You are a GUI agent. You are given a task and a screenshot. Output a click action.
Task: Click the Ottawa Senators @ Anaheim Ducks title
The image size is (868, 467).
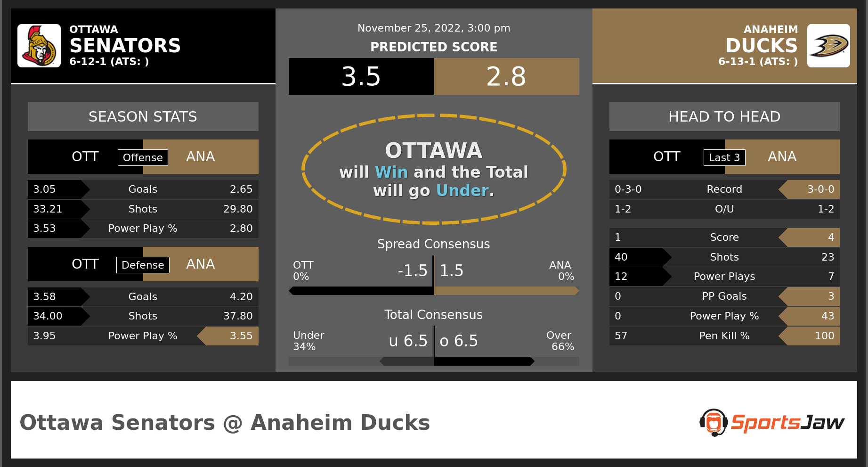tap(225, 423)
